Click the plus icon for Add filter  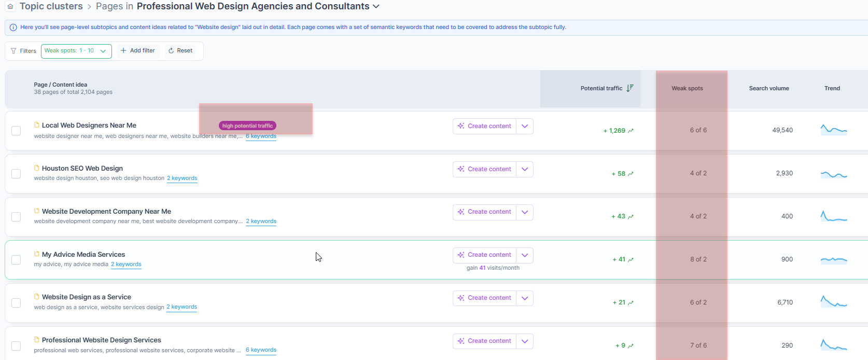pos(123,51)
